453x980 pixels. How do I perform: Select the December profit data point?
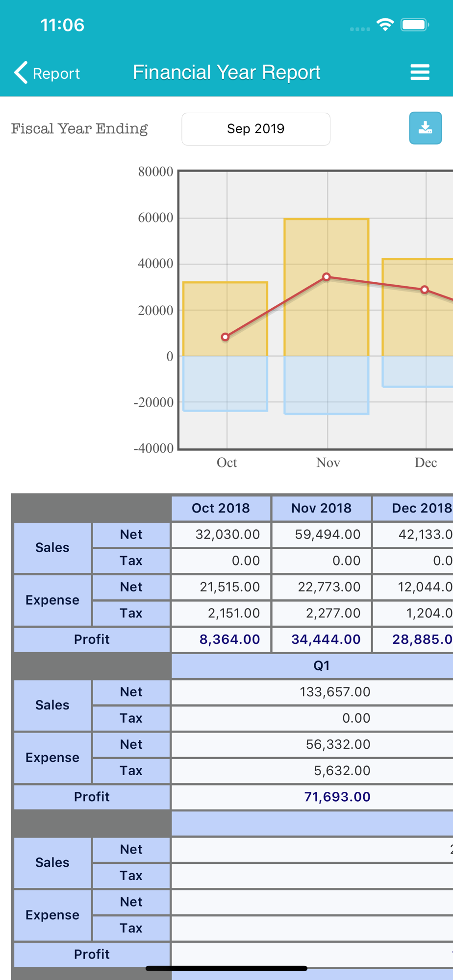(x=425, y=290)
